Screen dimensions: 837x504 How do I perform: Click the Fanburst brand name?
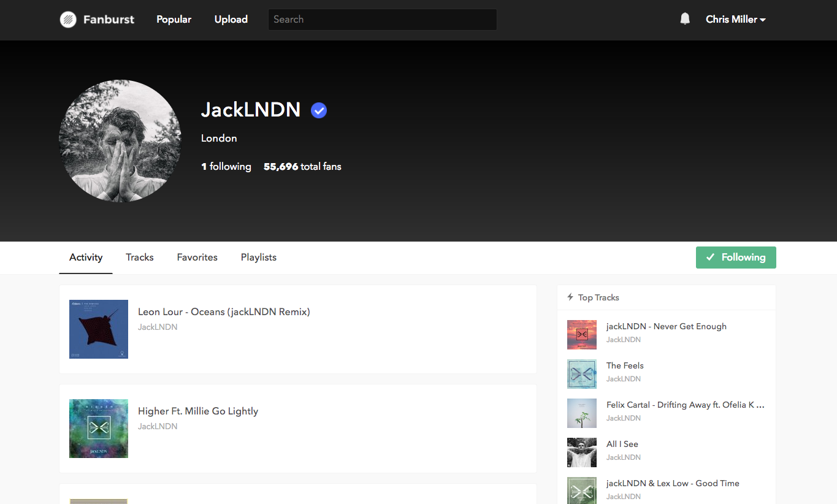click(x=109, y=20)
